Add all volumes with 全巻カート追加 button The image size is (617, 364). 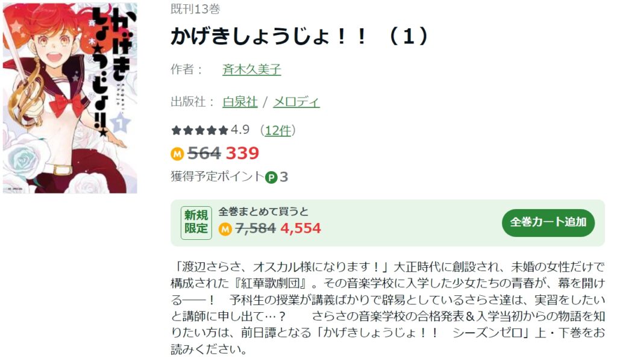(x=548, y=223)
